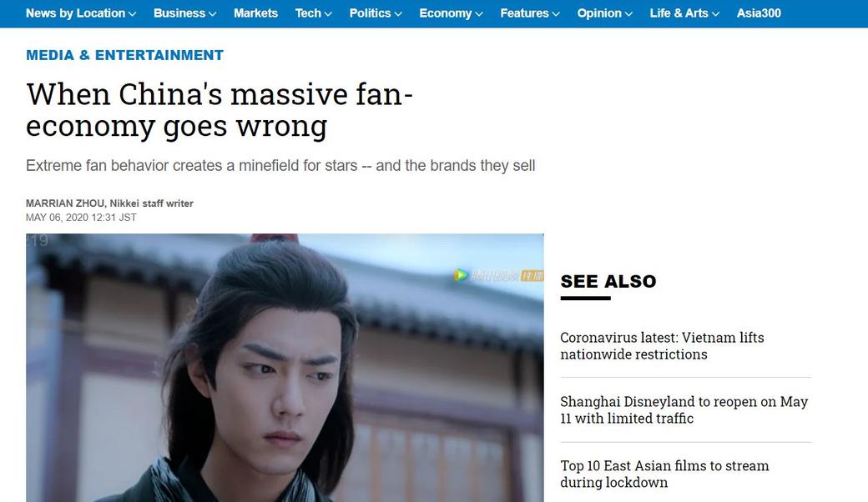Viewport: 868px width, 502px height.
Task: Open the Business dropdown arrow
Action: (212, 14)
